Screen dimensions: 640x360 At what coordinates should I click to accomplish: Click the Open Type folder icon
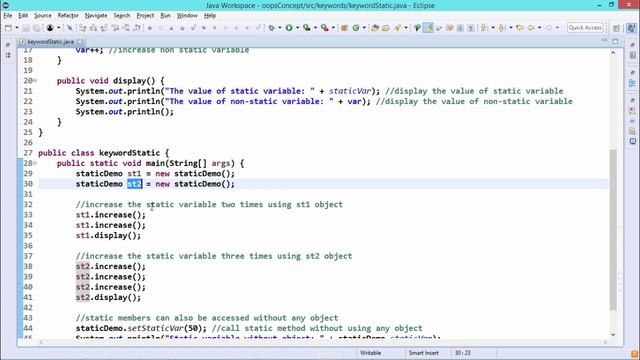pos(375,28)
